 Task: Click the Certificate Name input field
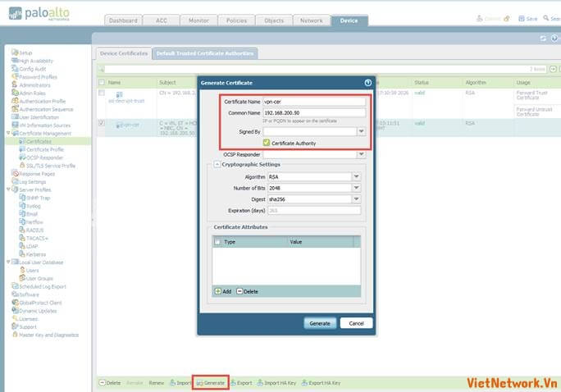314,102
